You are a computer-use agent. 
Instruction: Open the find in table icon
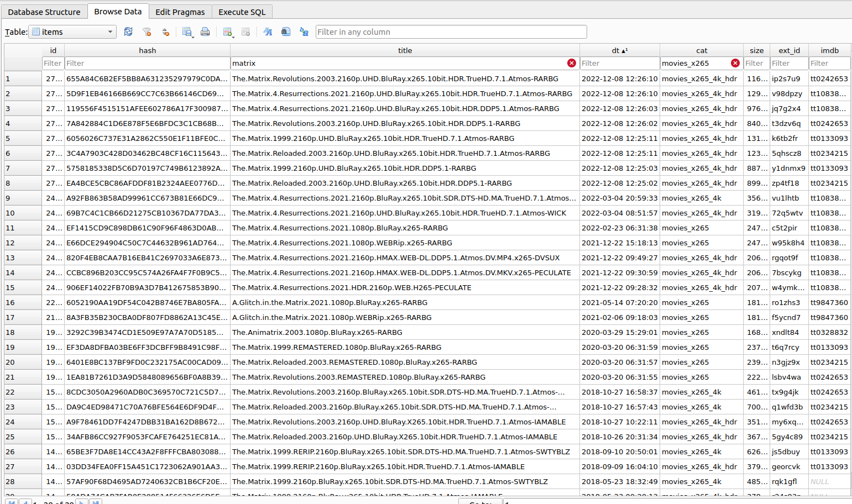[x=286, y=32]
